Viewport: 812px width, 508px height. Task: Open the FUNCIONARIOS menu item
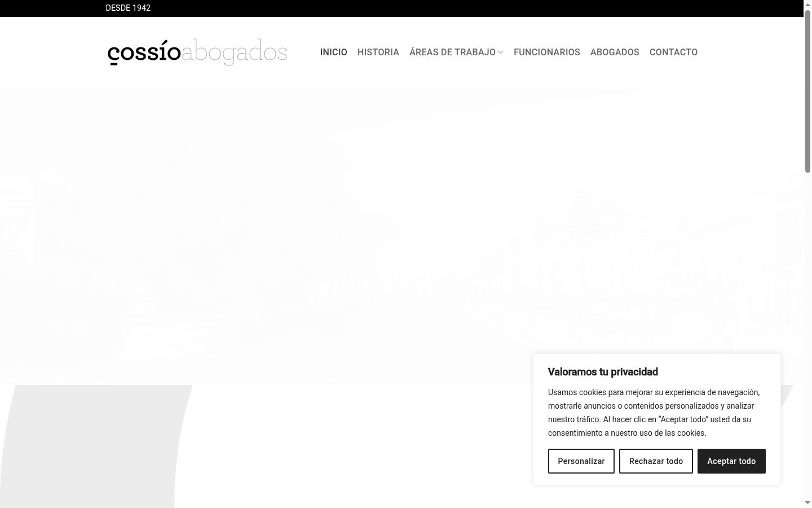pos(547,52)
